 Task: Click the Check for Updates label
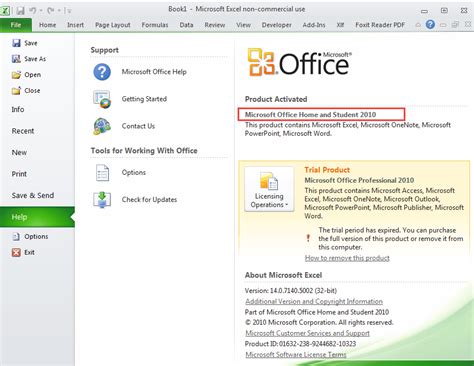149,200
